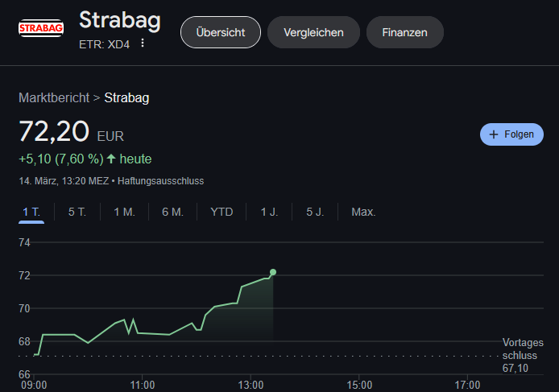Select the Max. time range

(363, 212)
